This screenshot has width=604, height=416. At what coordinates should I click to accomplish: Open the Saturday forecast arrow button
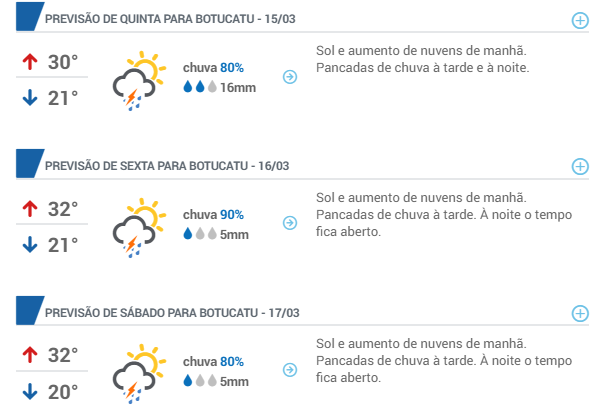point(290,370)
